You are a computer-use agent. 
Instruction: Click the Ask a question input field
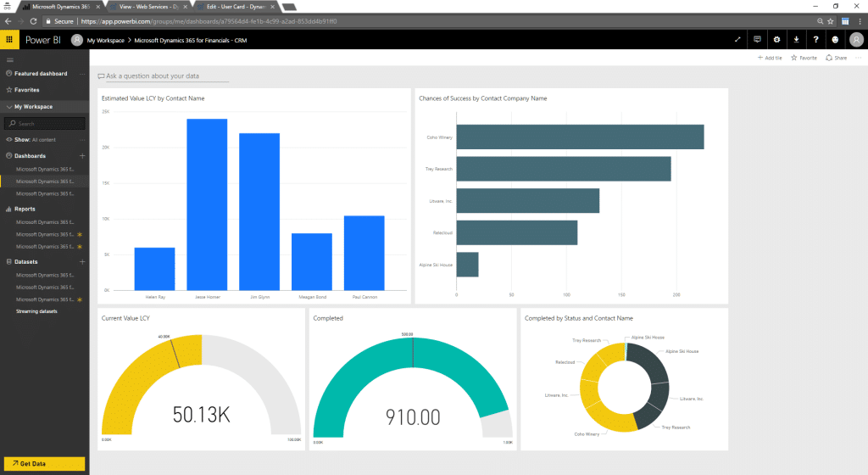(x=165, y=76)
